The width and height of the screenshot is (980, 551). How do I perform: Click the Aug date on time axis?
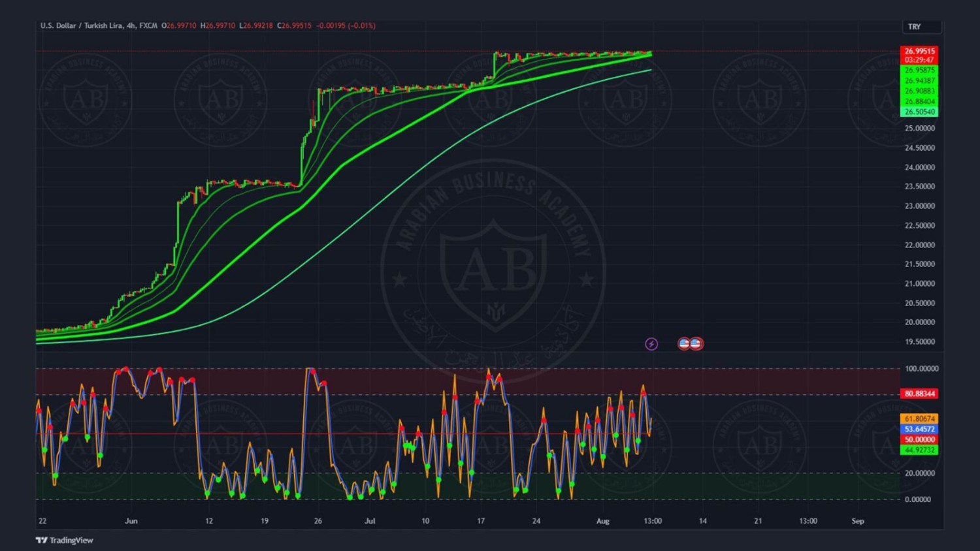tap(602, 521)
